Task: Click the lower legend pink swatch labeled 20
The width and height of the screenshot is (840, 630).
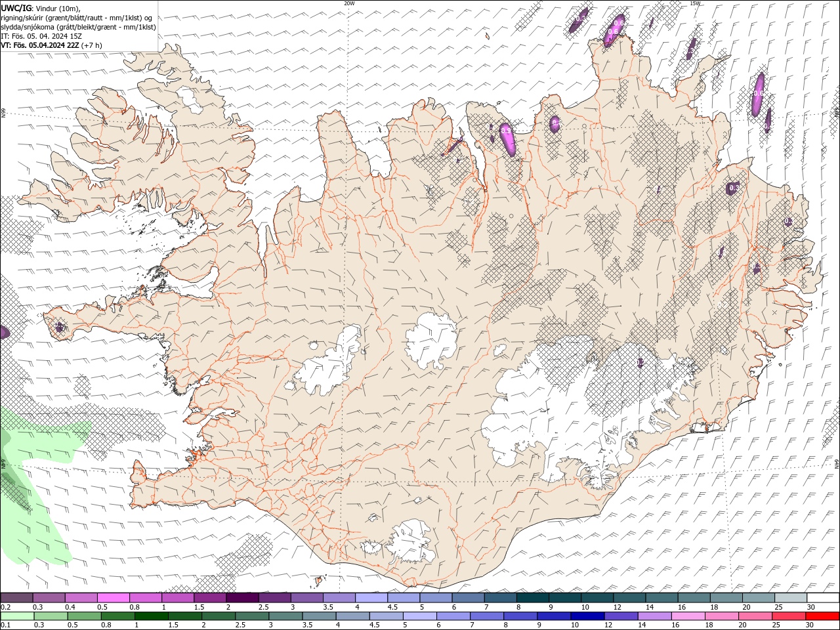Action: [x=755, y=616]
